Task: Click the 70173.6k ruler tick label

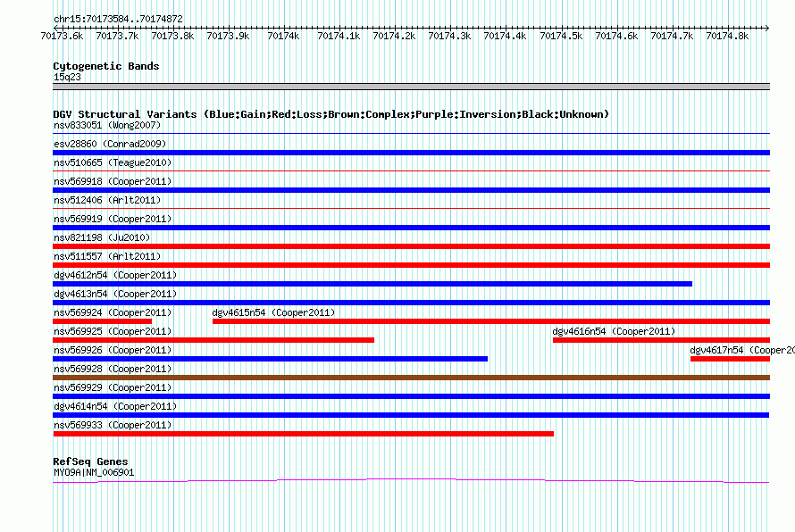Action: [62, 36]
